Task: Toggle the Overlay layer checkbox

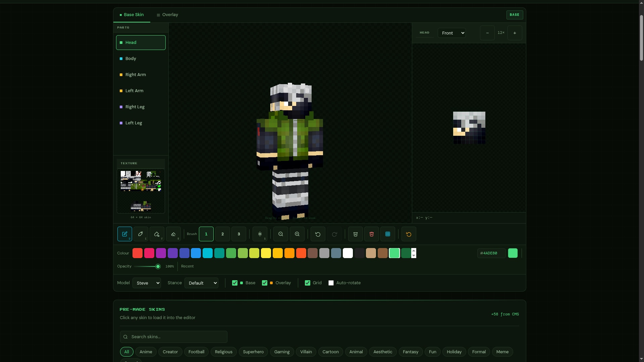Action: (x=265, y=283)
